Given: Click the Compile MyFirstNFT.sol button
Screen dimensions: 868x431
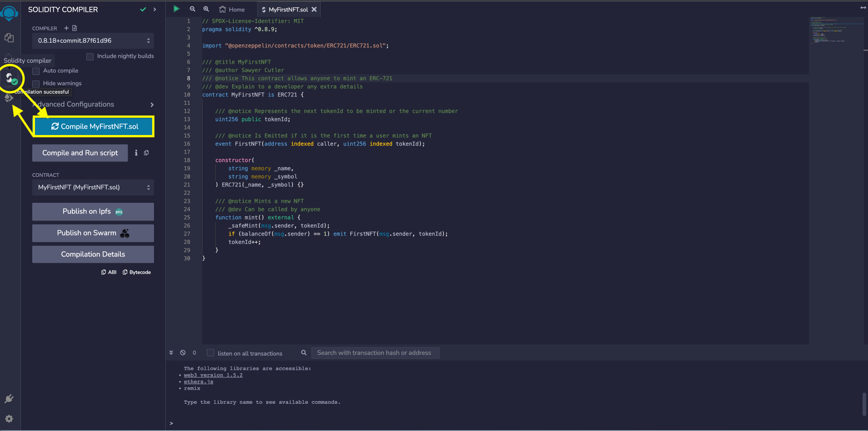Looking at the screenshot, I should [94, 126].
